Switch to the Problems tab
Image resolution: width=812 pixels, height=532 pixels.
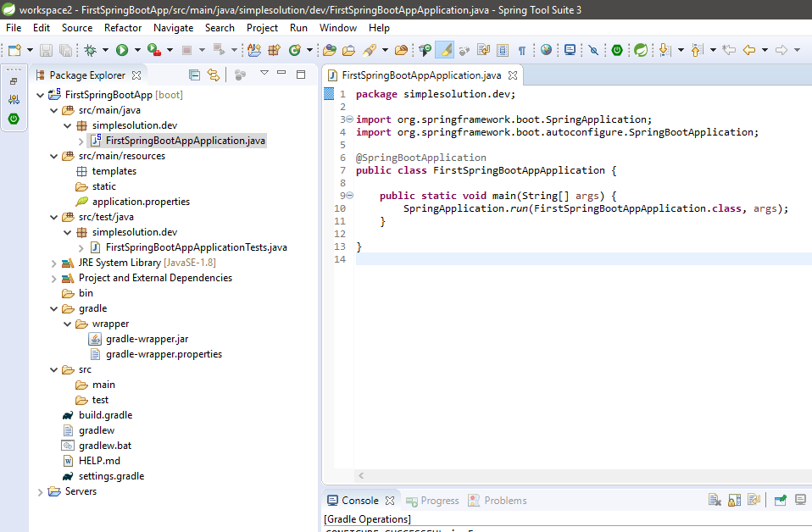click(505, 500)
